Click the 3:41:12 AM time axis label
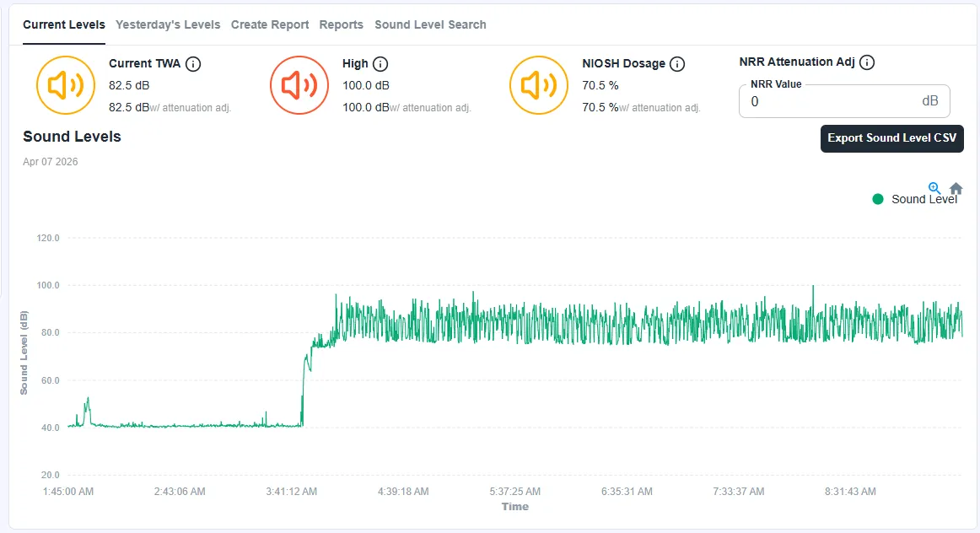Screen dimensions: 980x533 [x=292, y=491]
